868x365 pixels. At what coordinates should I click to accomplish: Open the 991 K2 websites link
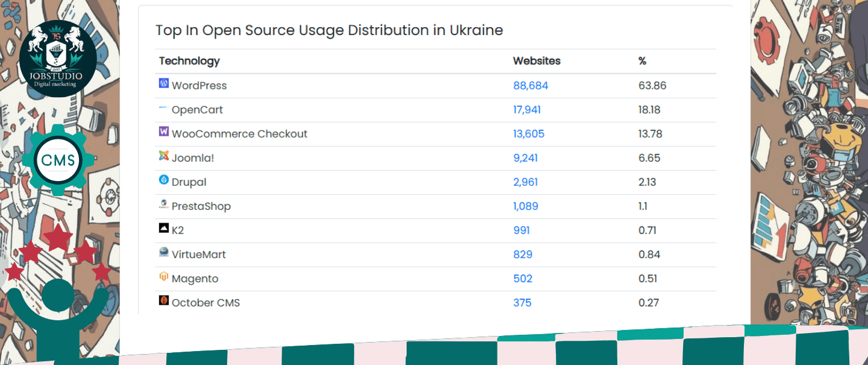coord(521,230)
